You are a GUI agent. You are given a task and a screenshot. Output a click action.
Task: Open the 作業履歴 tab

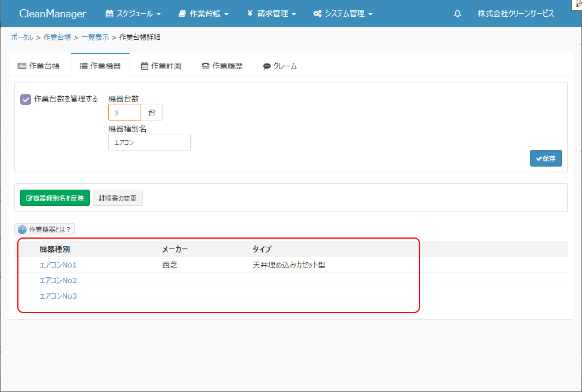click(x=222, y=66)
